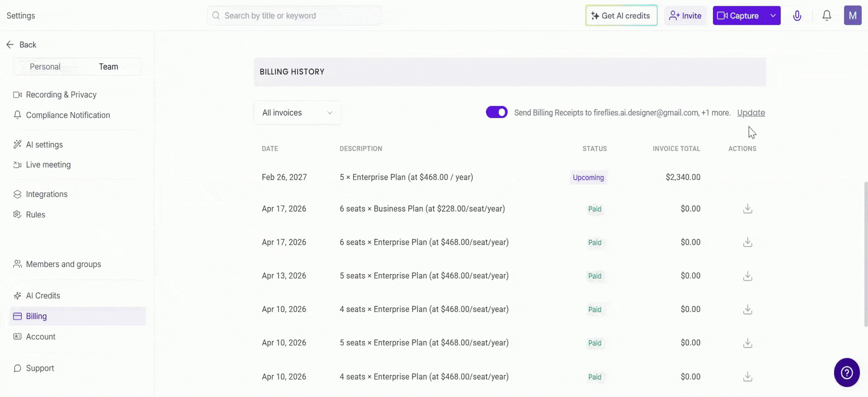
Task: Click the AI Credits sparkle icon
Action: pyautogui.click(x=17, y=296)
